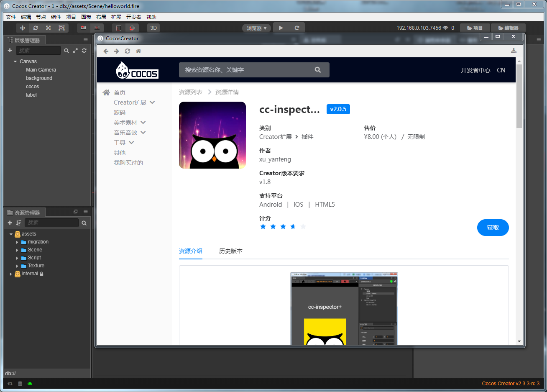This screenshot has height=392, width=547.
Task: Select the Main Camera node
Action: point(41,70)
